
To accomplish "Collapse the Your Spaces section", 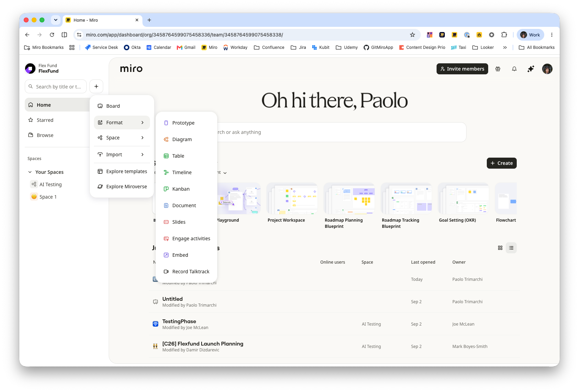I will 30,172.
